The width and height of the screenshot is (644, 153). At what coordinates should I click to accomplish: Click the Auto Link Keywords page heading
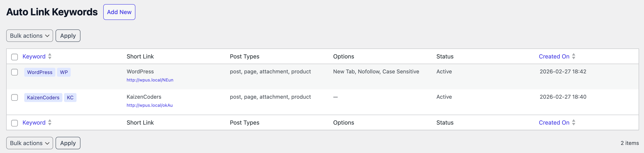pyautogui.click(x=52, y=12)
